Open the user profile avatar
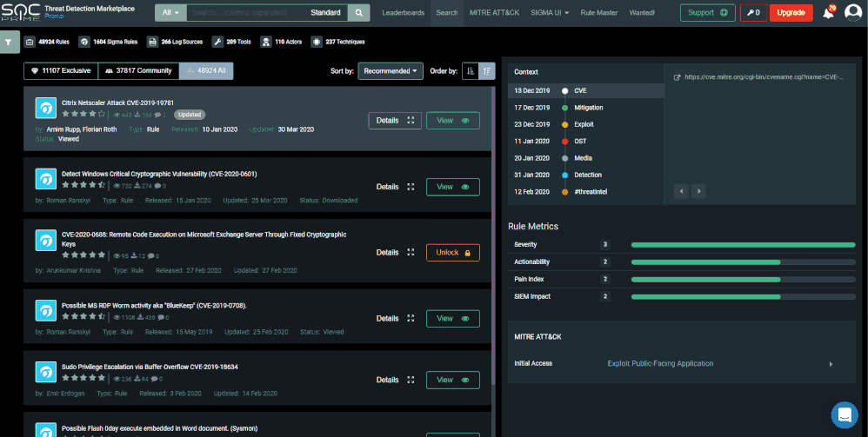Image resolution: width=868 pixels, height=437 pixels. pos(853,13)
